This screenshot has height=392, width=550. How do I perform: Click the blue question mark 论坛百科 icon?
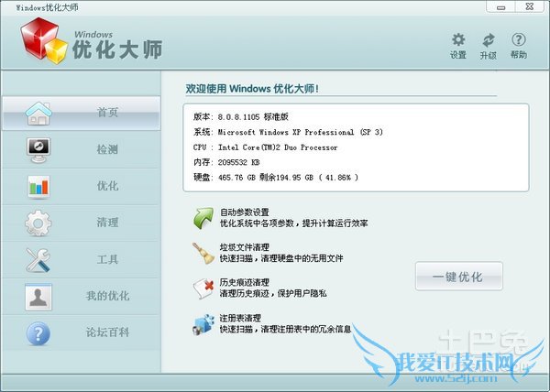click(38, 333)
